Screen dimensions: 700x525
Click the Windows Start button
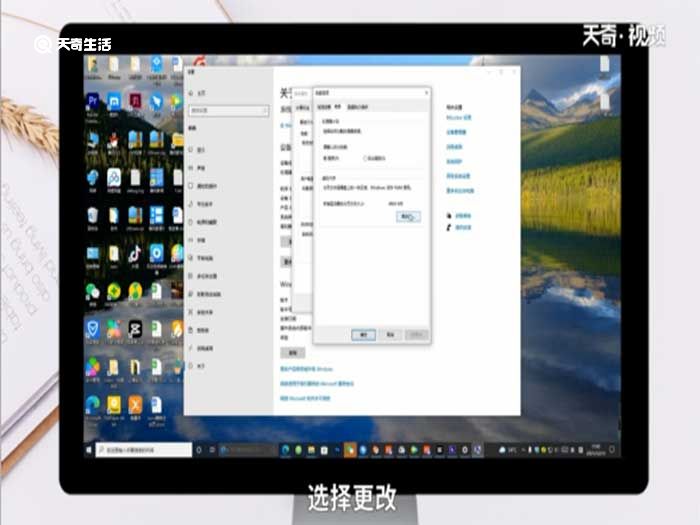(x=89, y=450)
